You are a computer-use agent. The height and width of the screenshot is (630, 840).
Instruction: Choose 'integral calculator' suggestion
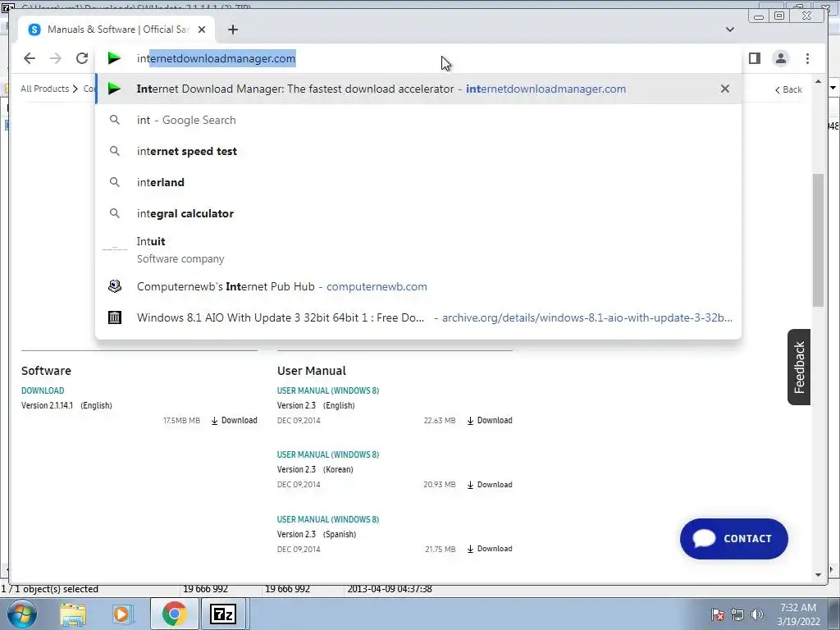tap(418, 213)
